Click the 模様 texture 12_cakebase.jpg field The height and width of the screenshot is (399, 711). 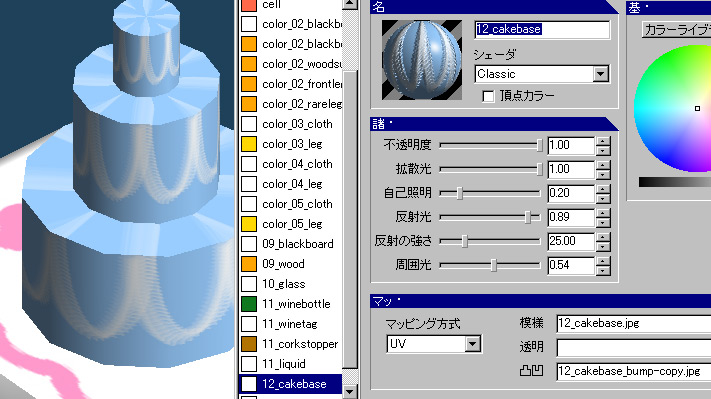click(633, 323)
